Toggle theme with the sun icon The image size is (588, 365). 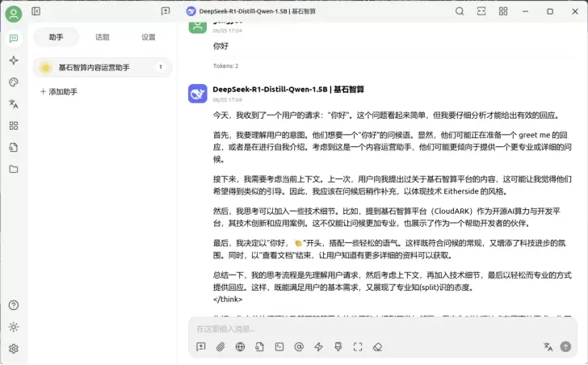click(x=13, y=327)
